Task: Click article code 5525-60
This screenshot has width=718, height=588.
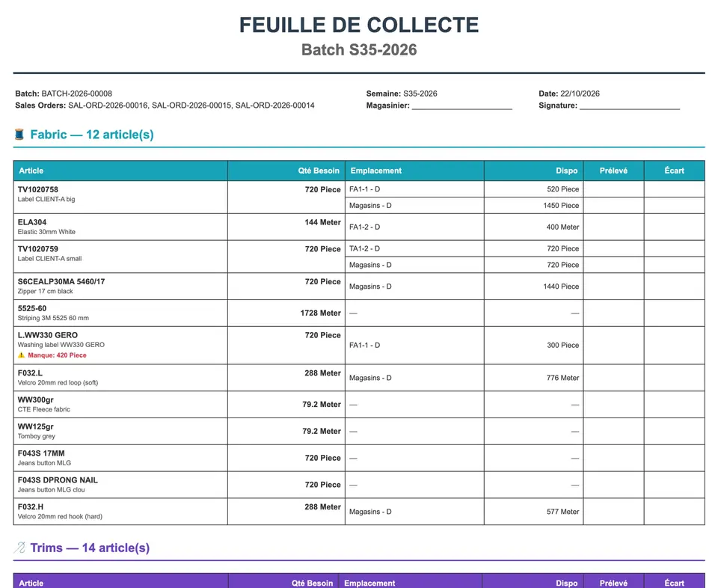Action: click(x=32, y=309)
